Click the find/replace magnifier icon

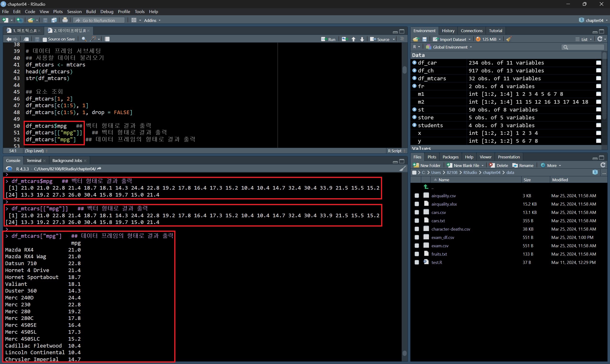[x=84, y=39]
